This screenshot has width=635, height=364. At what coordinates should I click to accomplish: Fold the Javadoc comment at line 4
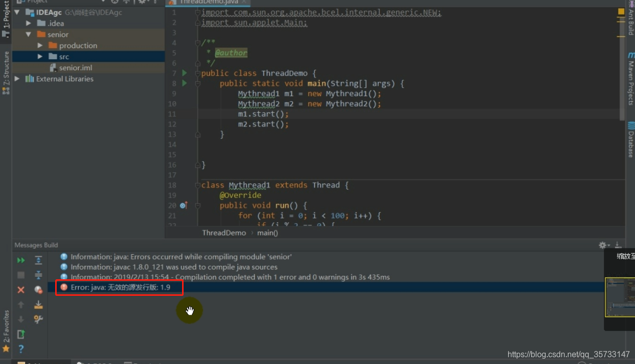coord(198,43)
